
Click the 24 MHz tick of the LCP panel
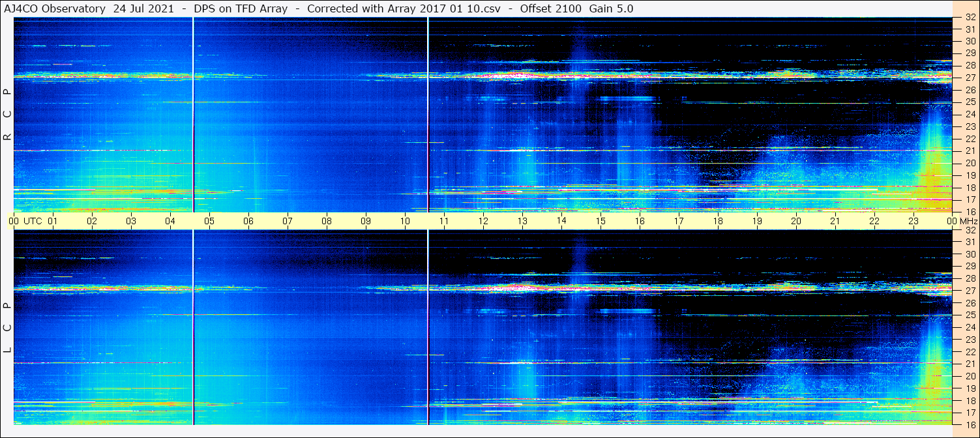coord(970,327)
